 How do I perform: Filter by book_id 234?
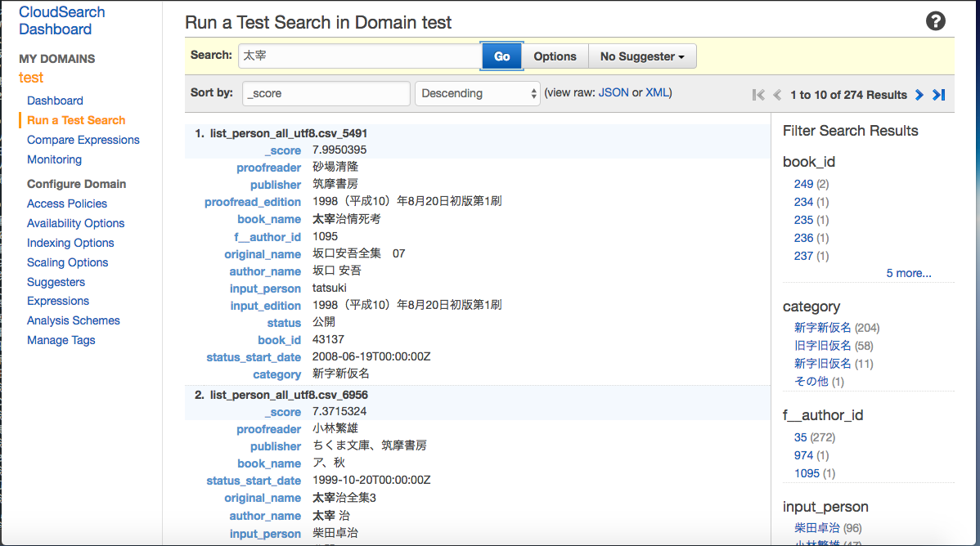point(804,202)
